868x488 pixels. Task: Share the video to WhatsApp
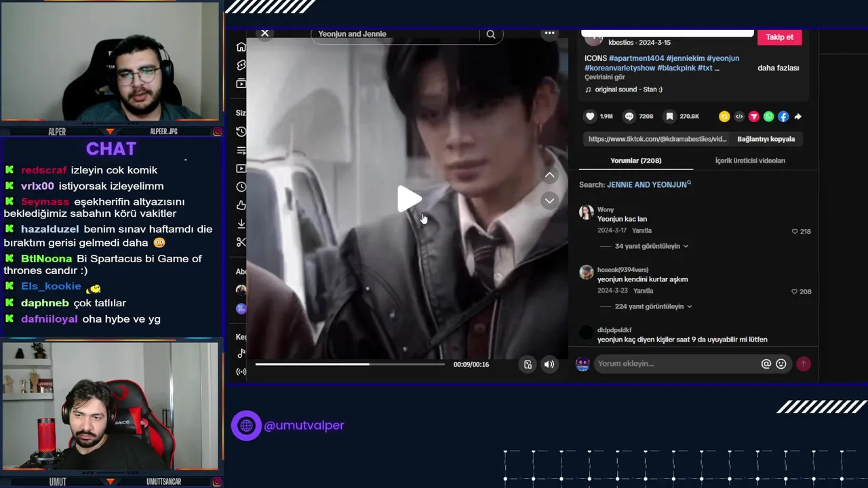click(x=768, y=117)
